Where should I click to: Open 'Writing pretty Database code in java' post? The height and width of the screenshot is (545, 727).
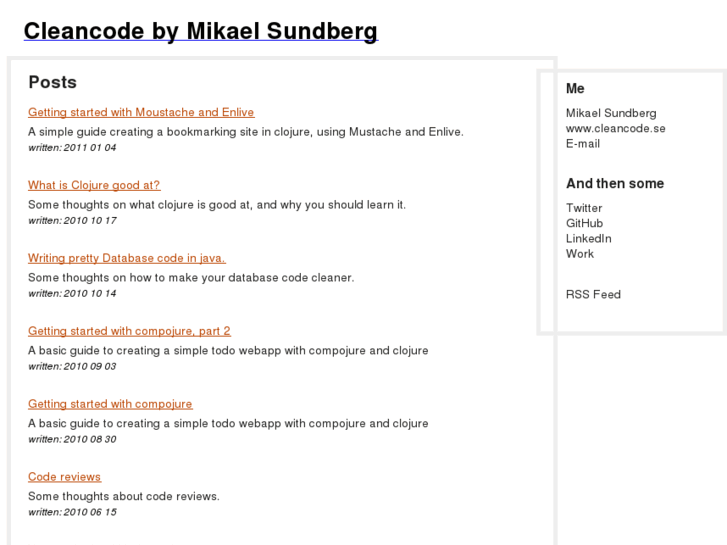pos(127,258)
